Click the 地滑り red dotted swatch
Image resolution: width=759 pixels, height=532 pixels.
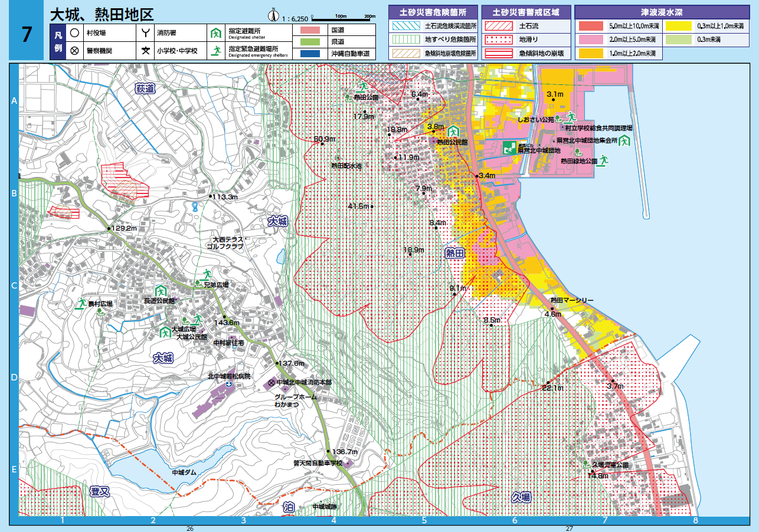tap(499, 40)
